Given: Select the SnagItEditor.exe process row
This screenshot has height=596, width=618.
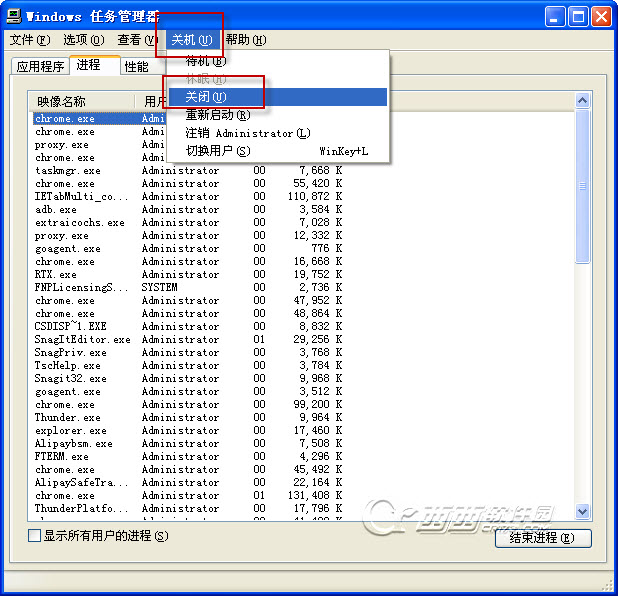Looking at the screenshot, I should click(188, 339).
